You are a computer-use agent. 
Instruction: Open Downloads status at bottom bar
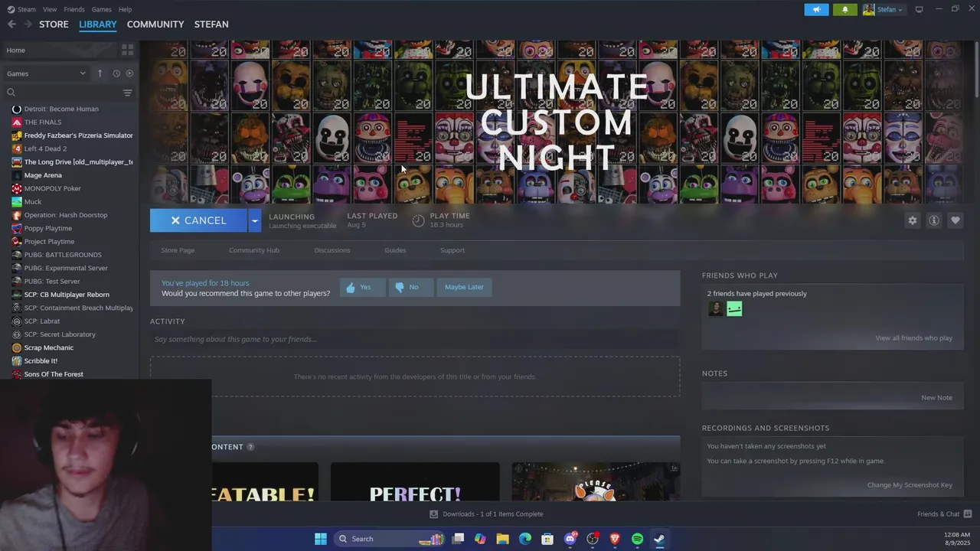486,514
